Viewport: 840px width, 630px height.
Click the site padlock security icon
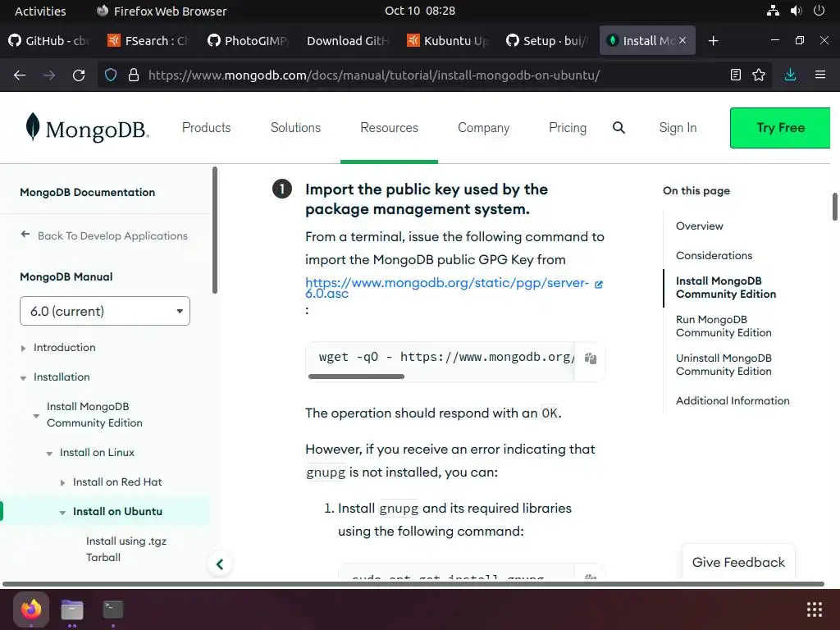click(134, 75)
